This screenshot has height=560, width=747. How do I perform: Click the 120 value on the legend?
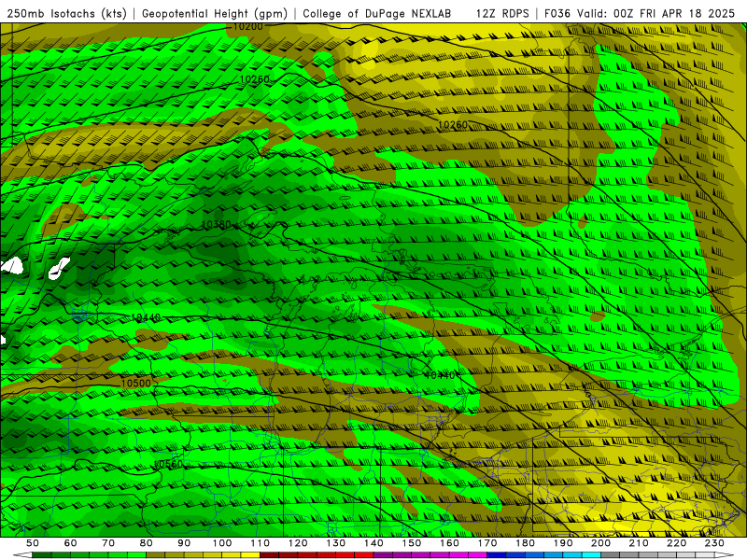[x=298, y=543]
